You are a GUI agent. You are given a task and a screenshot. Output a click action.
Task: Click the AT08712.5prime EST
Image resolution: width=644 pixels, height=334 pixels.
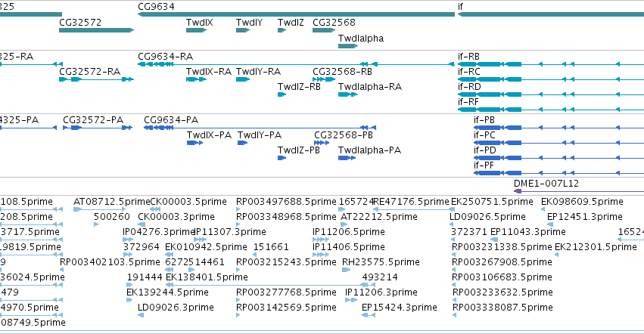tap(100, 209)
